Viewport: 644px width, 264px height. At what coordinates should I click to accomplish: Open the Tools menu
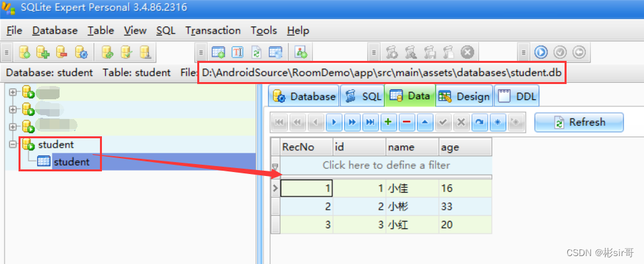click(x=264, y=30)
